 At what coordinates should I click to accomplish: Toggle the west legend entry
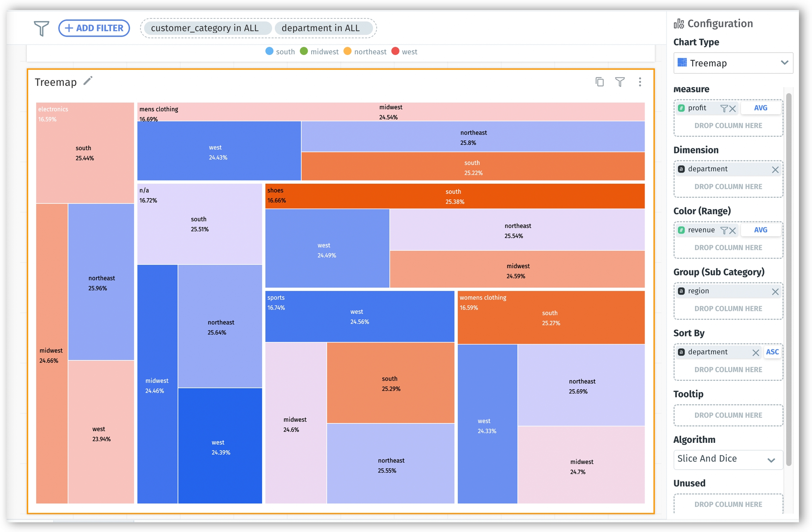point(405,51)
